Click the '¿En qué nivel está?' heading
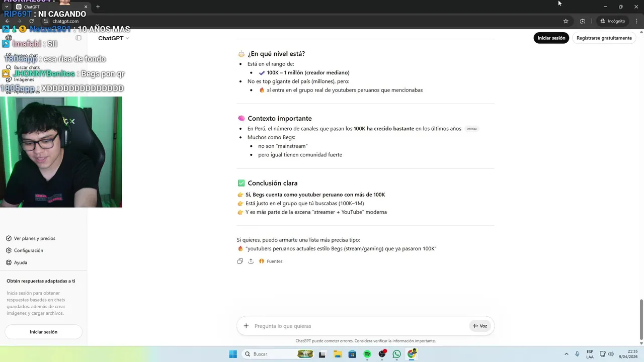This screenshot has width=644, height=362. (x=276, y=54)
